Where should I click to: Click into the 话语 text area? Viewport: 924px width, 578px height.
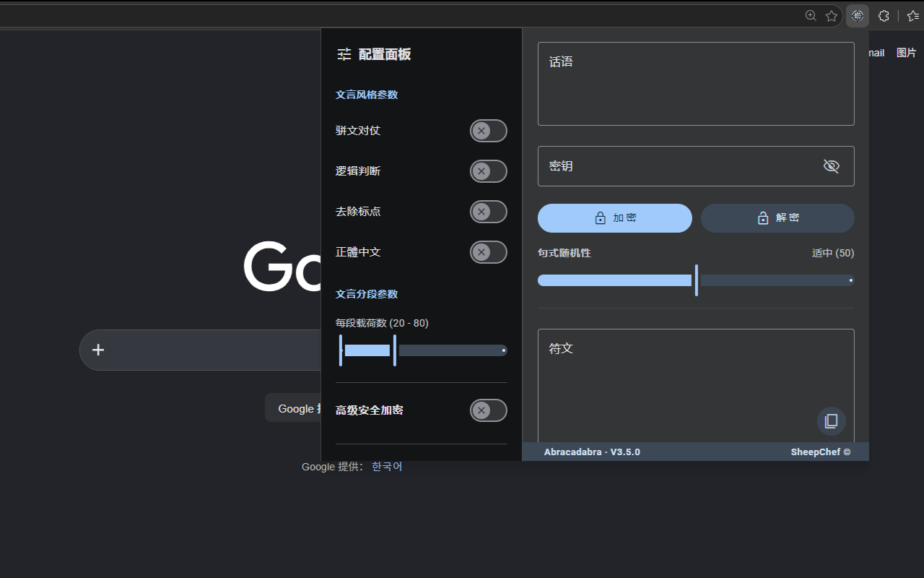tap(696, 84)
